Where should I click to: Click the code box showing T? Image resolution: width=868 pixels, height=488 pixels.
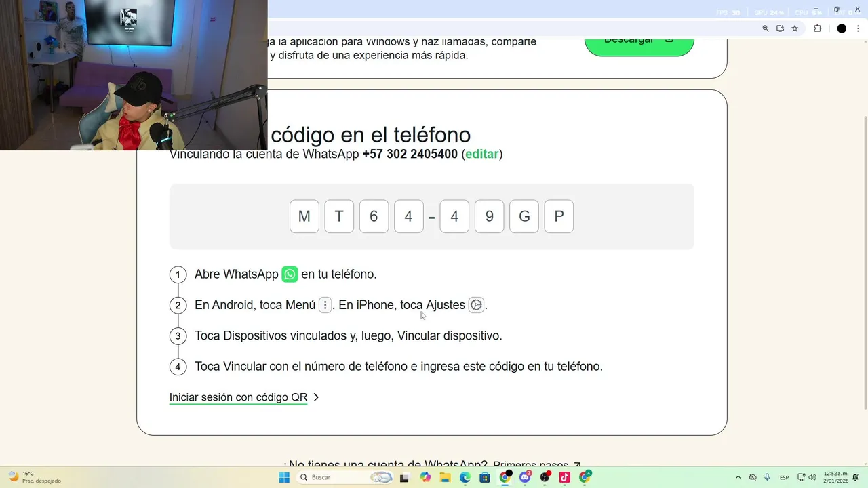tap(339, 216)
